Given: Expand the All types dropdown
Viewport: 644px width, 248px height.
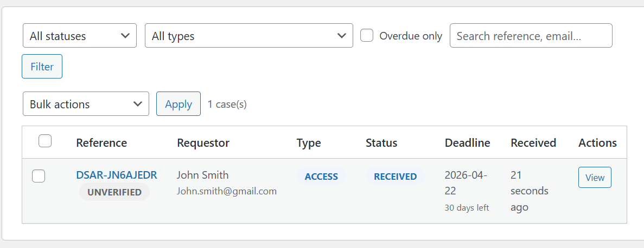Looking at the screenshot, I should pos(248,36).
